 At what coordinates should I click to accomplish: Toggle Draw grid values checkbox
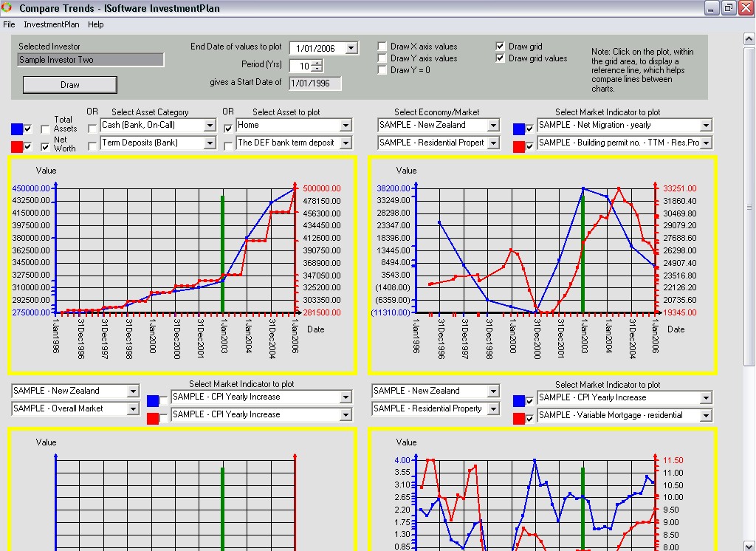[501, 58]
